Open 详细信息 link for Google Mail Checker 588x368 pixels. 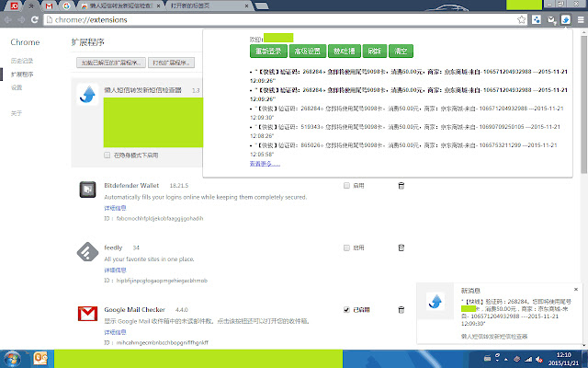(x=115, y=332)
